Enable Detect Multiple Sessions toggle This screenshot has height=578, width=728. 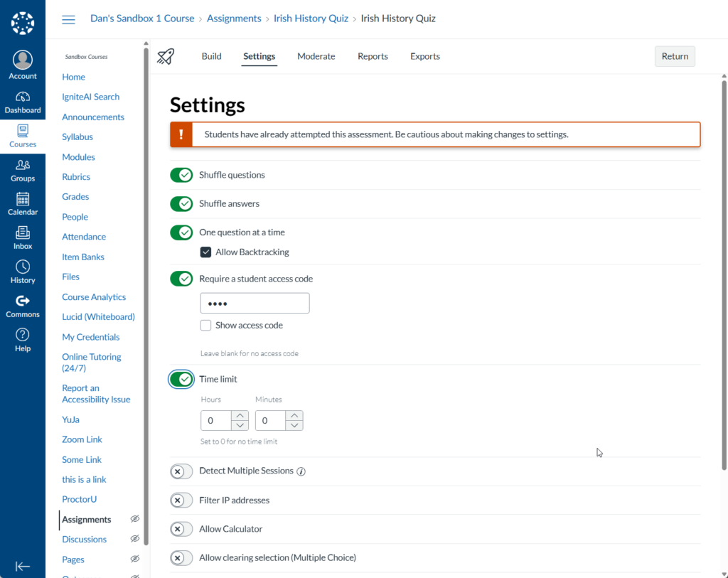(181, 471)
